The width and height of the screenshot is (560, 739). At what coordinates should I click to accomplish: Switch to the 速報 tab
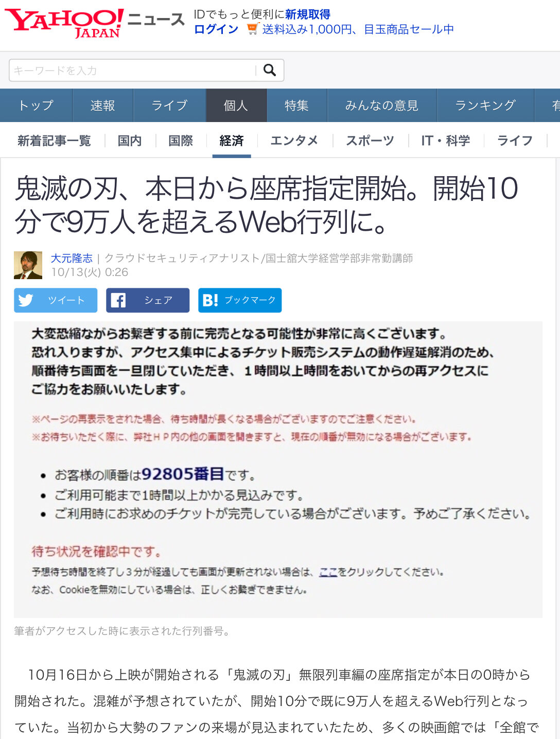pyautogui.click(x=103, y=106)
